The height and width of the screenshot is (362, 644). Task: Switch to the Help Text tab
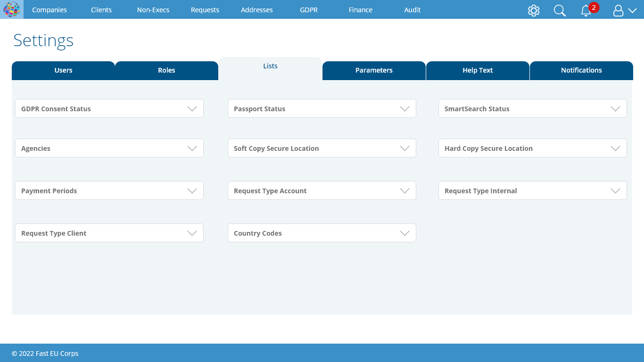478,71
